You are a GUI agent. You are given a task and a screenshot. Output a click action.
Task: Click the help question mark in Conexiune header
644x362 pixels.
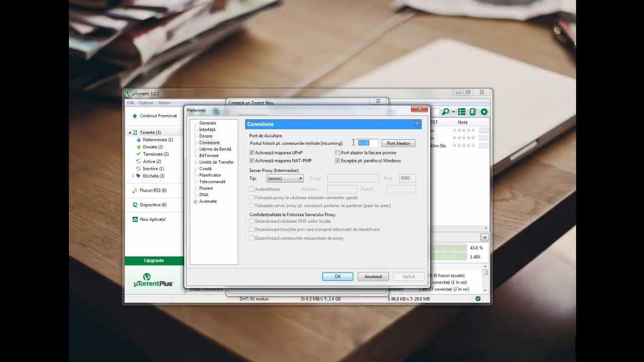(x=417, y=124)
